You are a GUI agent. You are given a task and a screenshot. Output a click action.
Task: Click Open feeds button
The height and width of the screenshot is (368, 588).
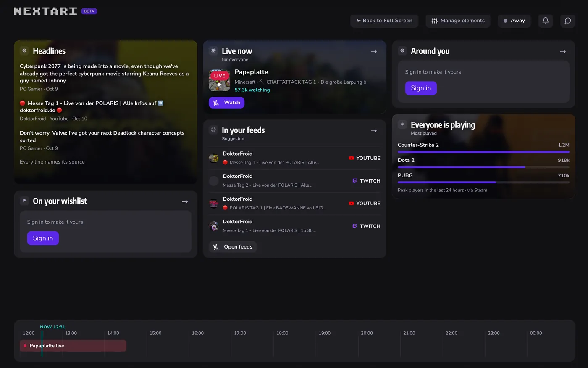233,247
